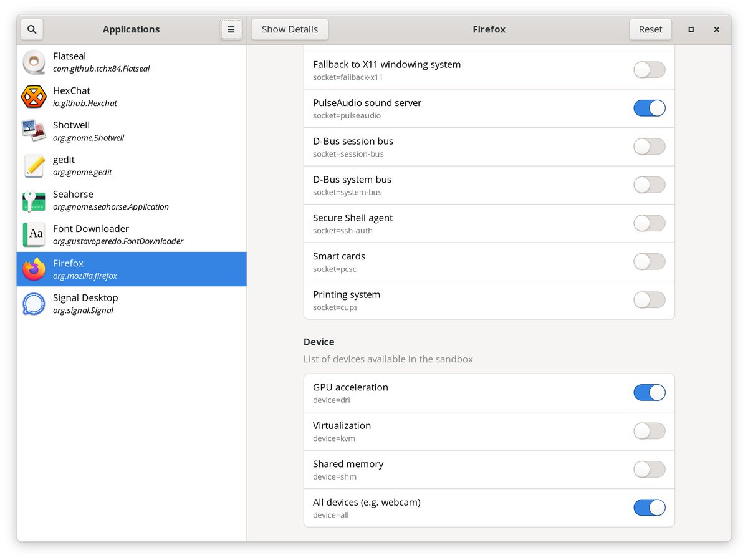Turn off GPU acceleration switch
748x560 pixels.
(x=650, y=392)
